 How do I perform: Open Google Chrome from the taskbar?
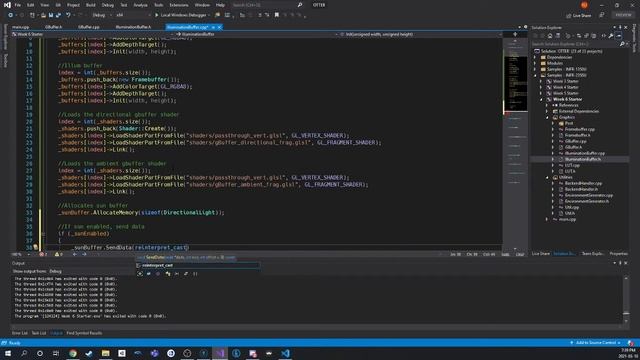click(x=73, y=353)
